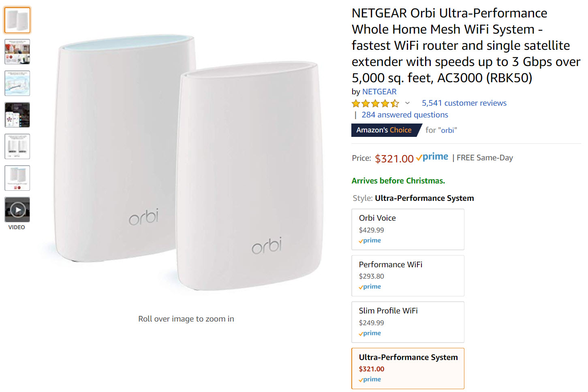Select the first thumbnail with two Orbi units
Image resolution: width=588 pixels, height=392 pixels.
pos(17,20)
